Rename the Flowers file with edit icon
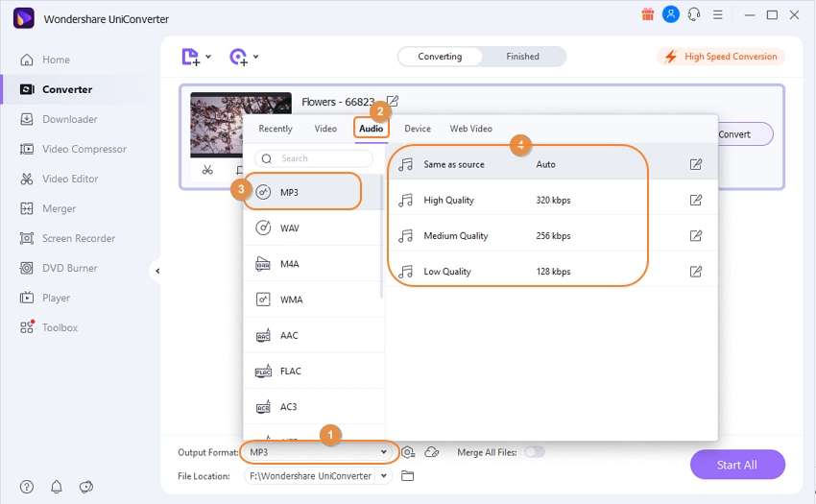 click(393, 101)
